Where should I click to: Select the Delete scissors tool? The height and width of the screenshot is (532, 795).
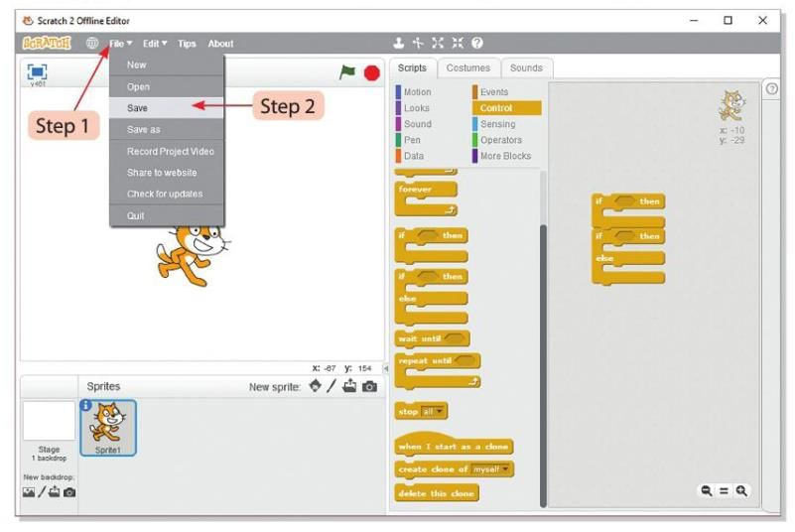[x=418, y=43]
